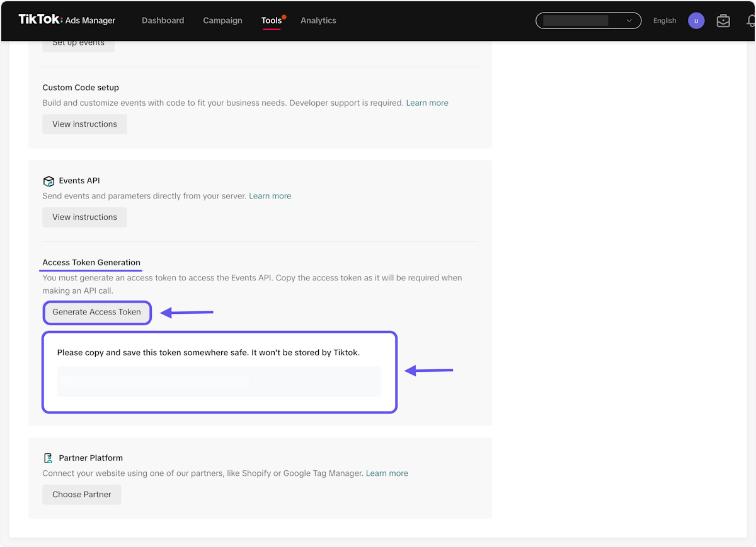Screen dimensions: 756x547
Task: Click the TikTok Ads Manager logo
Action: tap(67, 20)
